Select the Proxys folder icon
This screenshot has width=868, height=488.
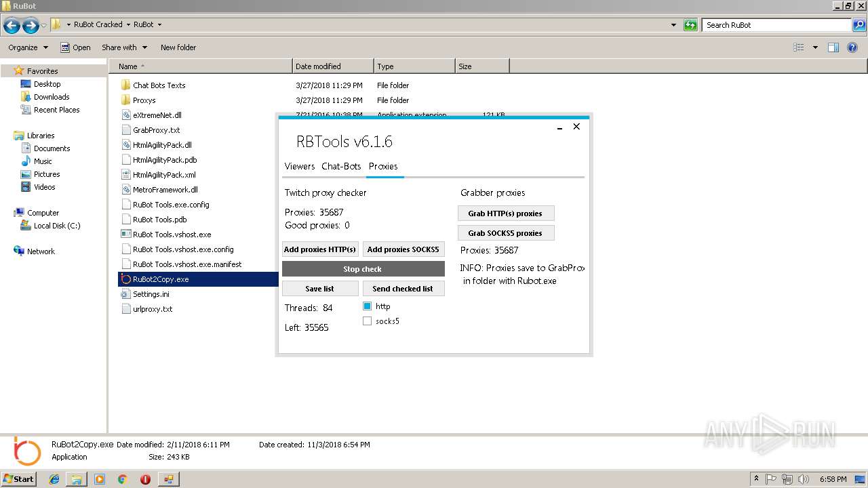pos(125,100)
